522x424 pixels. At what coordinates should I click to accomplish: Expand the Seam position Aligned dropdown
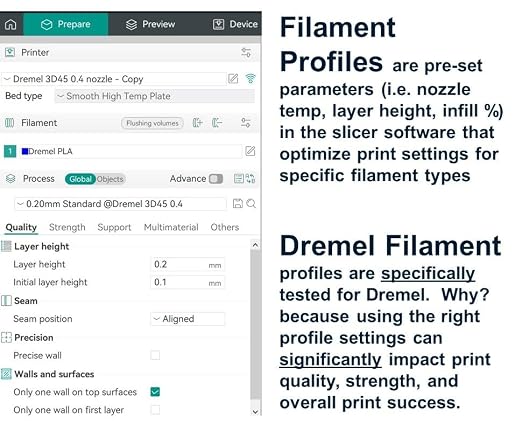click(x=188, y=319)
